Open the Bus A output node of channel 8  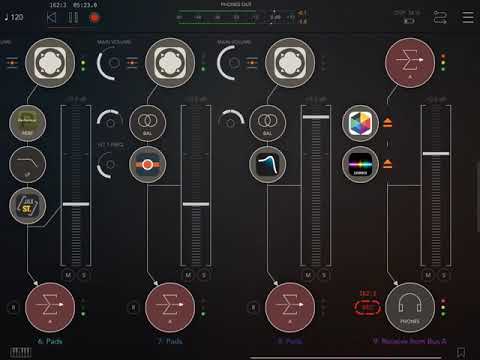[290, 307]
